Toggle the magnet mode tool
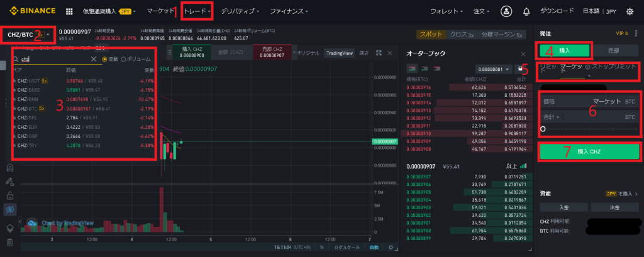The height and width of the screenshot is (257, 644). click(x=10, y=168)
